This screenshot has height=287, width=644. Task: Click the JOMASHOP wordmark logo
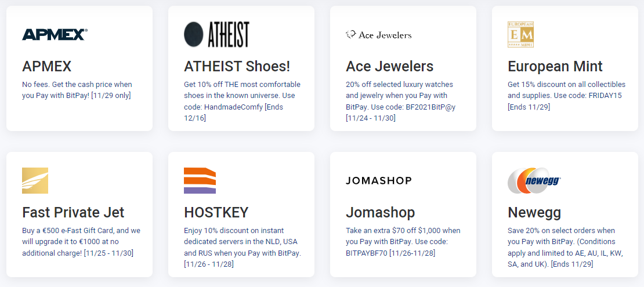tap(379, 181)
